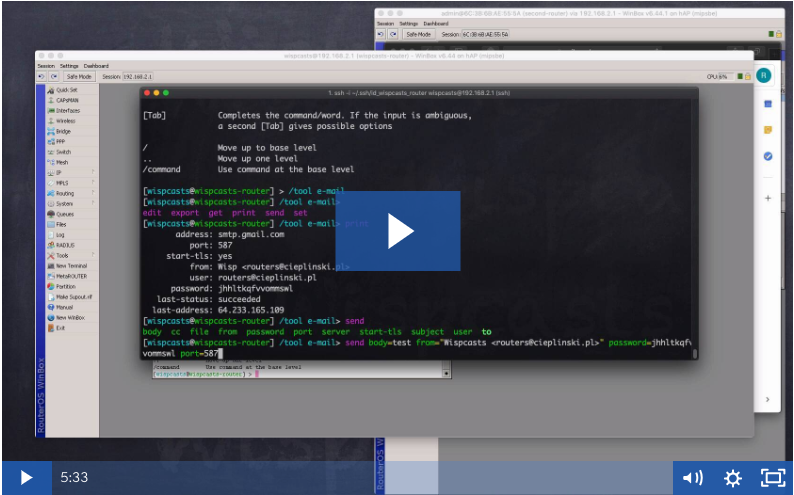Screen dimensions: 794x495
Task: Open blue calendar icon in right side panel
Action: [x=768, y=104]
